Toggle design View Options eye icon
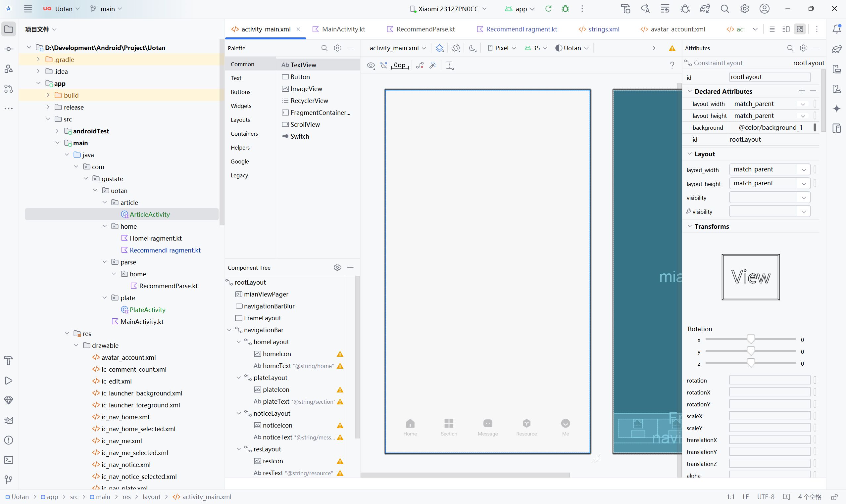Image resolution: width=846 pixels, height=504 pixels. (371, 65)
